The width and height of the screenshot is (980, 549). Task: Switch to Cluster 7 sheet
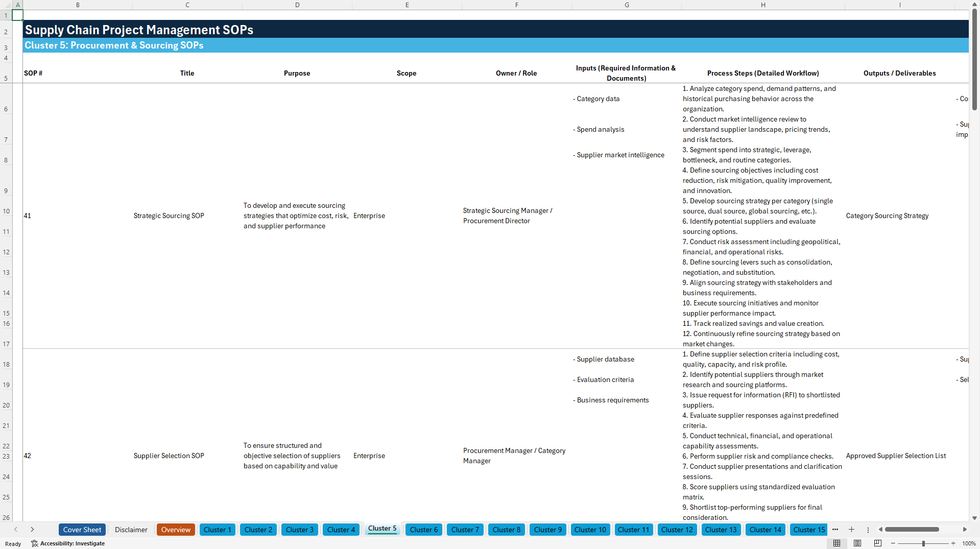pyautogui.click(x=465, y=530)
